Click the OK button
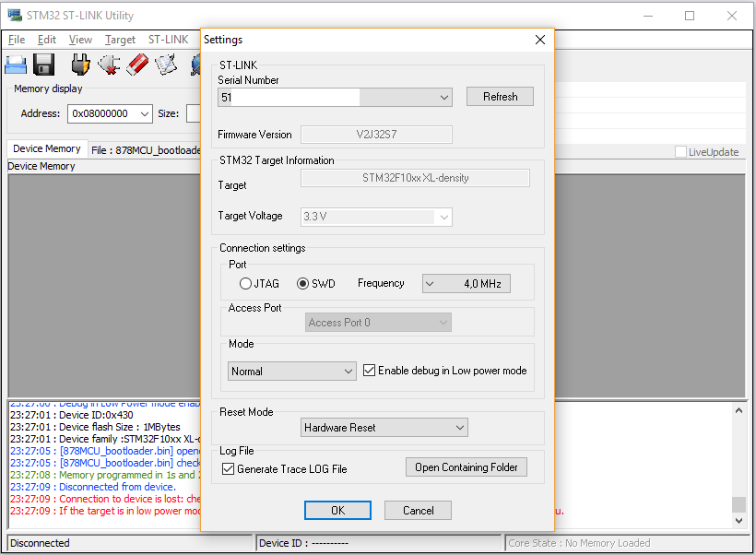Screen dimensions: 756x555 click(337, 510)
